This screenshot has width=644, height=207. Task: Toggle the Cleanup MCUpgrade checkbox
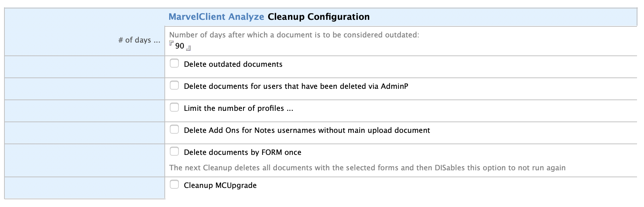(174, 185)
